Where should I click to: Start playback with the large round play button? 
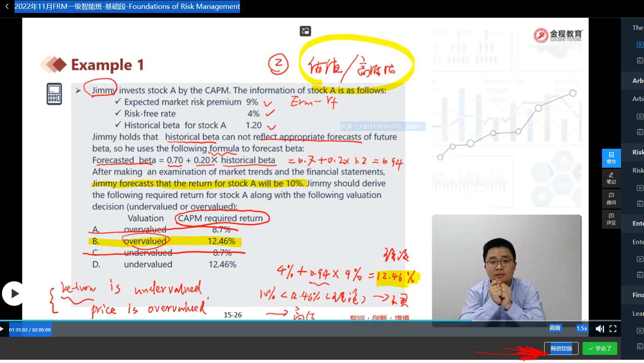coord(14,293)
